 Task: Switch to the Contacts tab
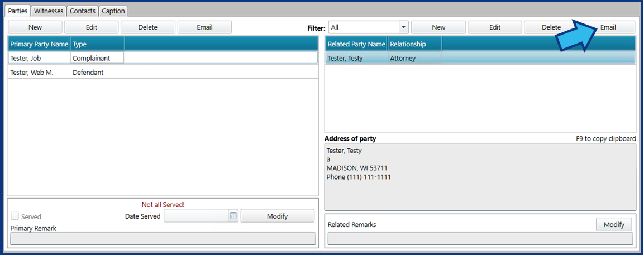pos(83,11)
